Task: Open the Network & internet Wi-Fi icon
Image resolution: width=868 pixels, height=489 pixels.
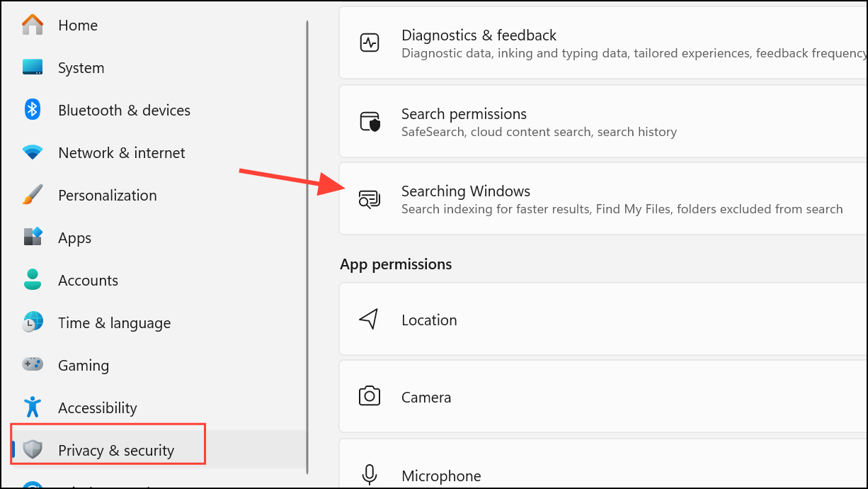Action: point(33,152)
